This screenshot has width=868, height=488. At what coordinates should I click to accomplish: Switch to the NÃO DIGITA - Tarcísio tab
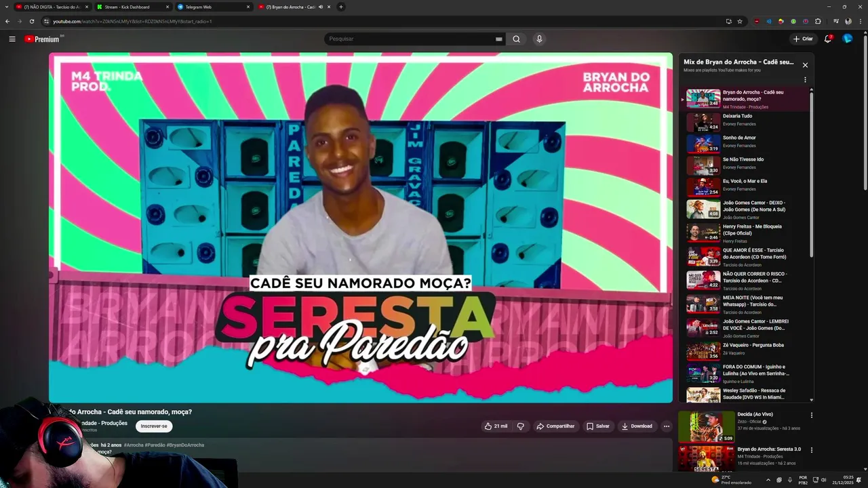(52, 7)
